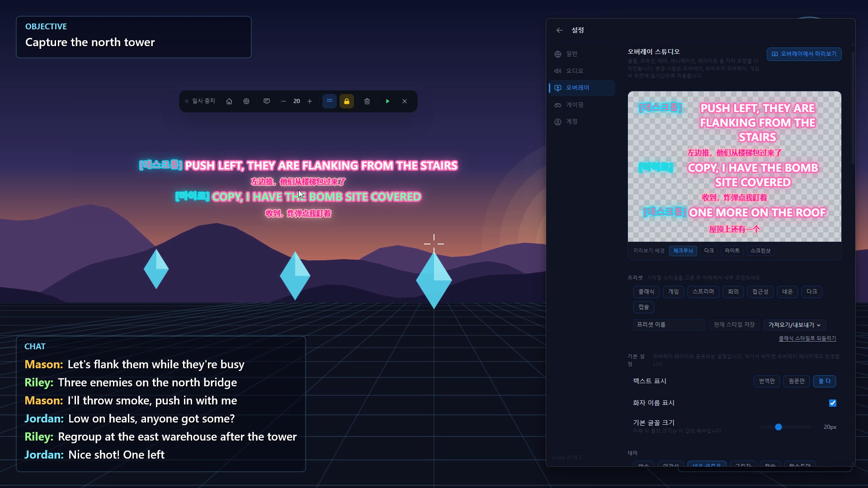
Task: Apply the 네온 preset
Action: (x=788, y=292)
